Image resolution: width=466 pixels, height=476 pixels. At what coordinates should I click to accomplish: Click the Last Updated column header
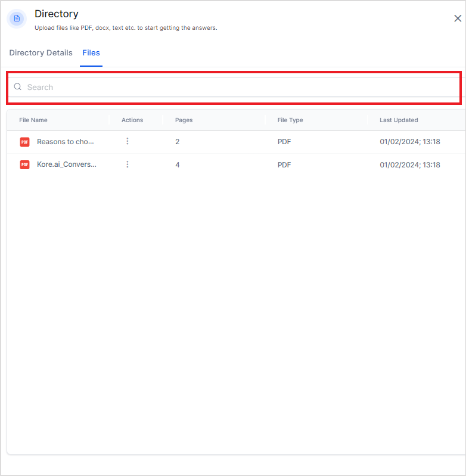[399, 120]
